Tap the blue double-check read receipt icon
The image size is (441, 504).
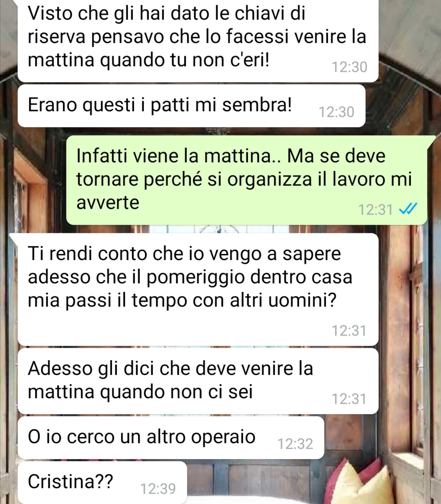click(408, 209)
